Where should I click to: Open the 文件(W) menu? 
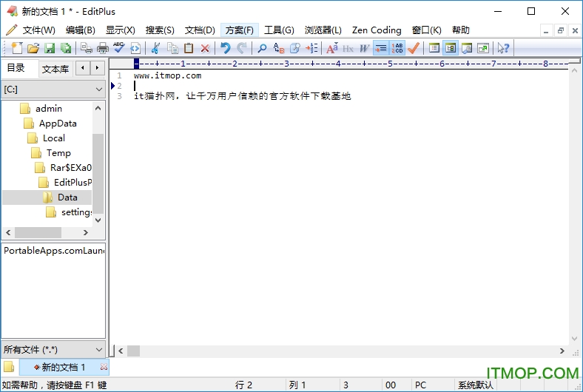[38, 30]
